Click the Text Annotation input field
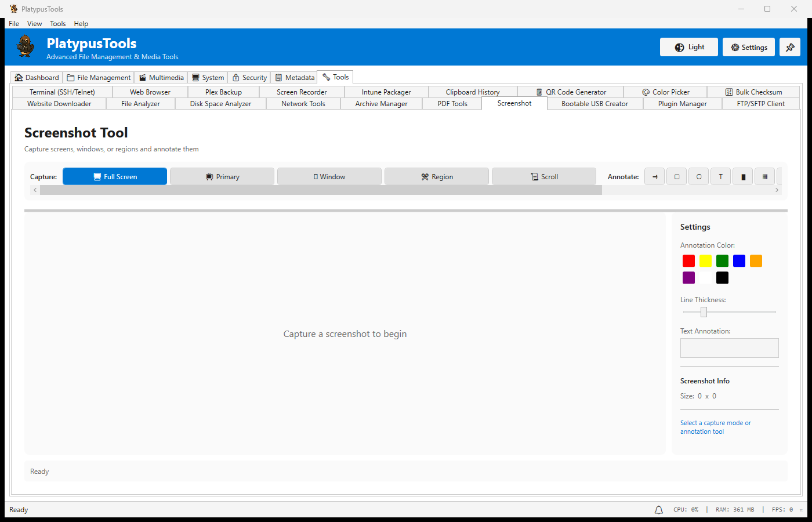This screenshot has height=522, width=812. point(729,347)
